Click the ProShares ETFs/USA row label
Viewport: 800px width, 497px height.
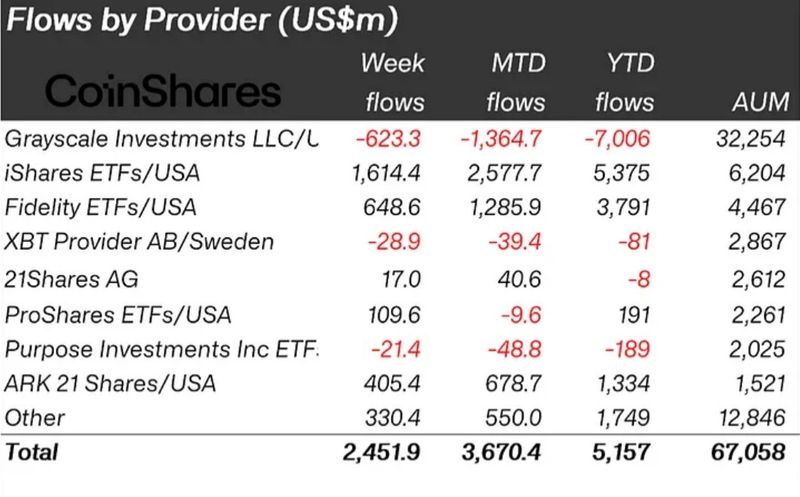118,314
